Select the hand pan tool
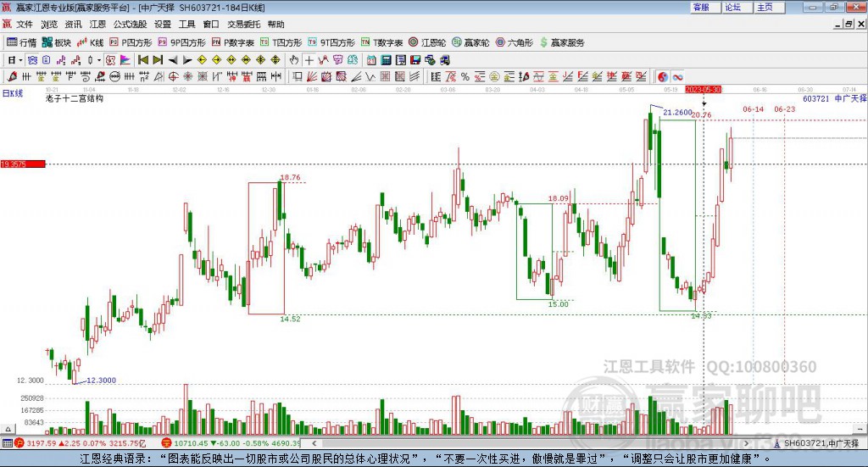This screenshot has height=467, width=868. coord(294,60)
